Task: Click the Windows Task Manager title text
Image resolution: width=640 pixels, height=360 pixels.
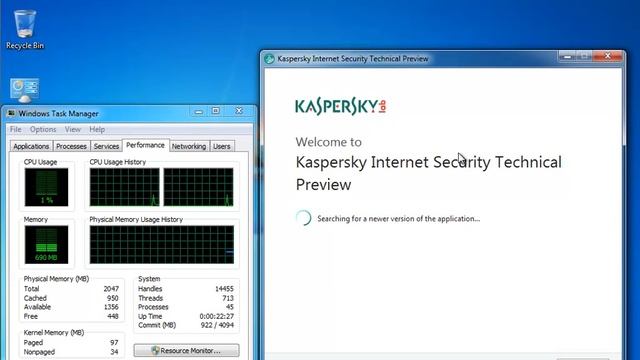Action: pyautogui.click(x=58, y=113)
